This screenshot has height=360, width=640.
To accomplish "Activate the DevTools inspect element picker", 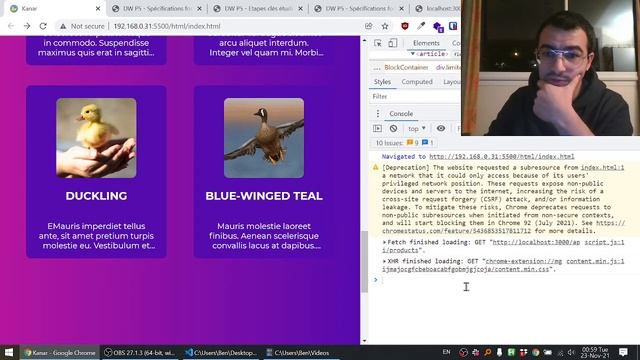I will pyautogui.click(x=378, y=43).
